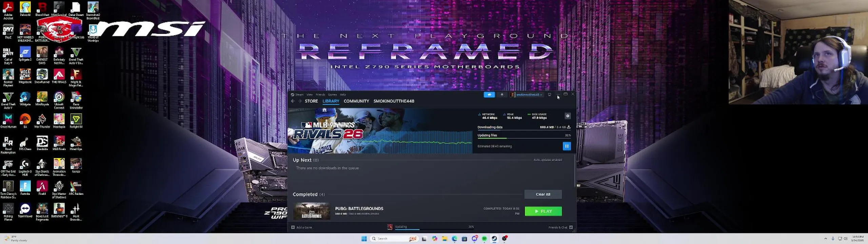This screenshot has height=244, width=868.
Task: Click the taskbar Search box
Action: [x=394, y=239]
